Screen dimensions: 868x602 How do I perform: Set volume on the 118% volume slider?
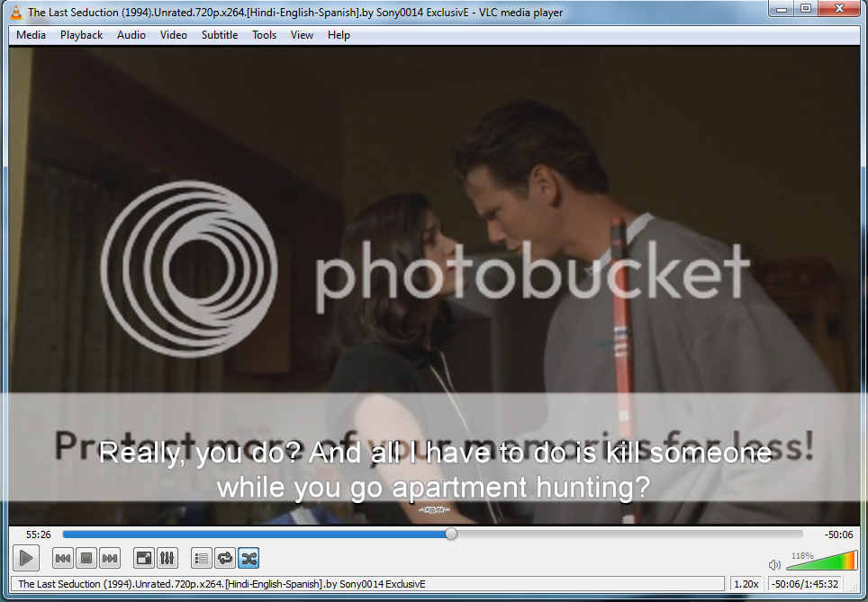tap(821, 560)
